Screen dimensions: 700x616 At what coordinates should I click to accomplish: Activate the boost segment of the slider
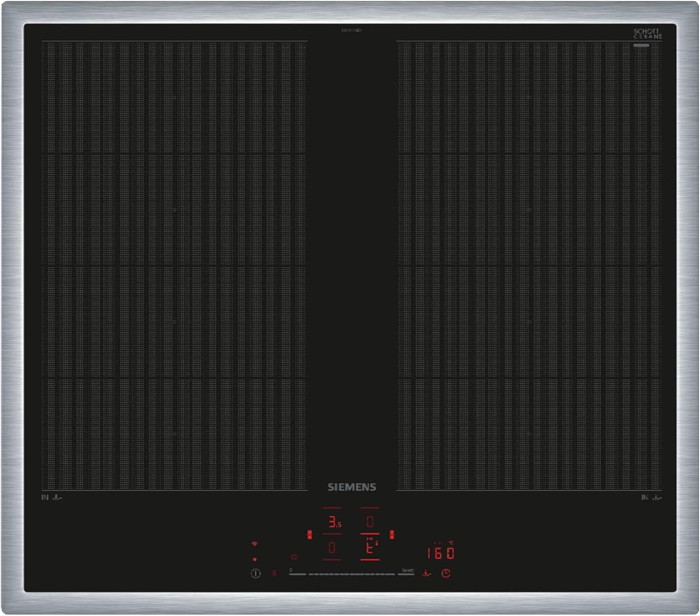click(406, 574)
